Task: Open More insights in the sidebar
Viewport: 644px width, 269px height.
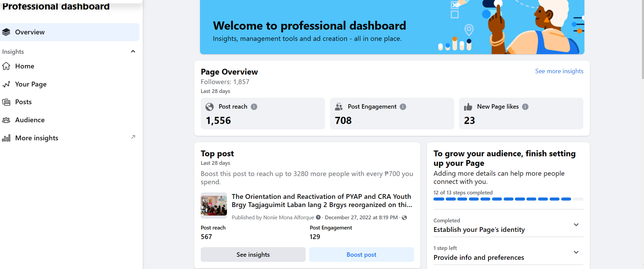Action: (x=70, y=138)
